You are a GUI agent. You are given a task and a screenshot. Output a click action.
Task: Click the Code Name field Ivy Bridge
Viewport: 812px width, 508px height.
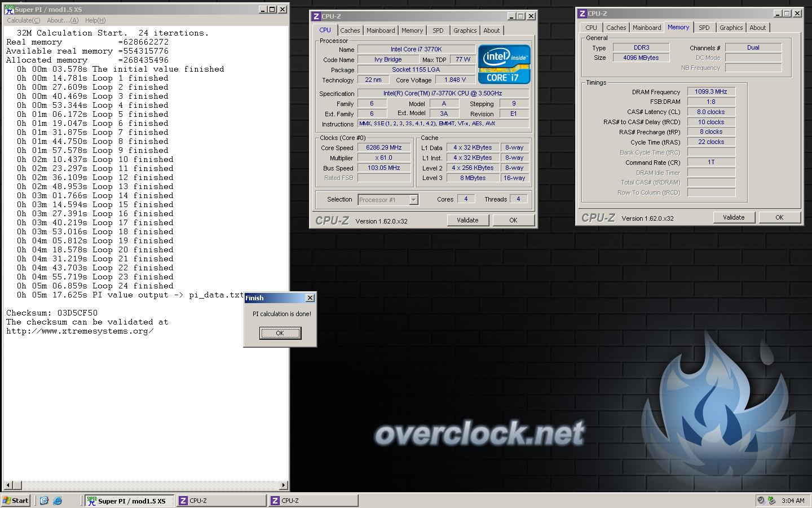tap(388, 60)
